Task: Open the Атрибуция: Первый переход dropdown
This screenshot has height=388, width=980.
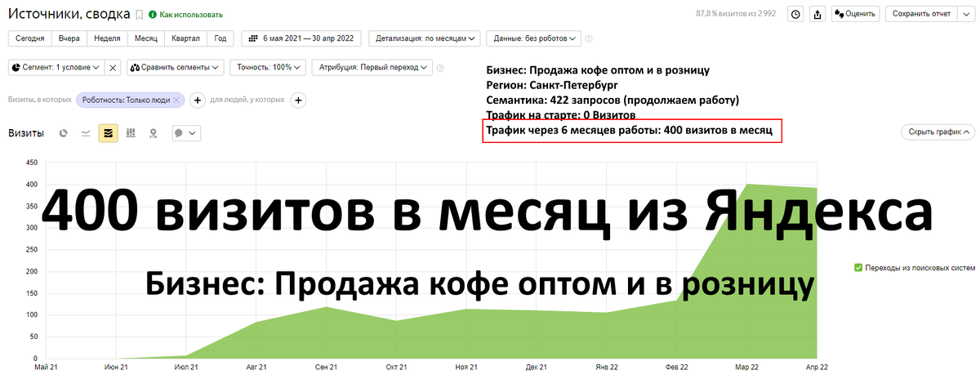Action: (372, 68)
